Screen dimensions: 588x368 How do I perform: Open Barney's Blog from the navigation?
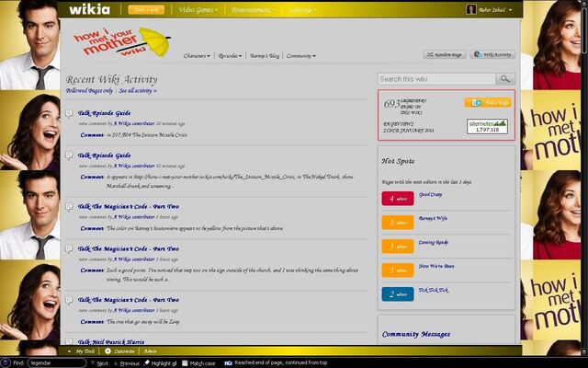[265, 56]
